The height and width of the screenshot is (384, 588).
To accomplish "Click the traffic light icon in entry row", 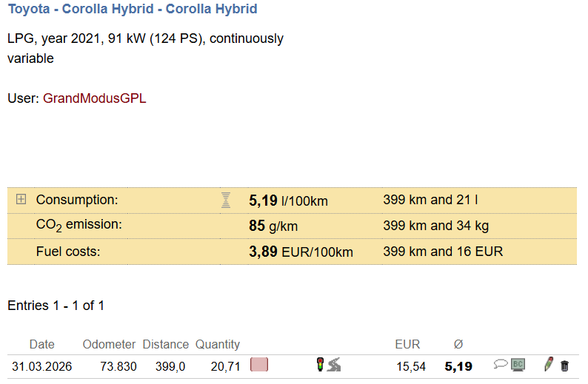I will click(320, 364).
